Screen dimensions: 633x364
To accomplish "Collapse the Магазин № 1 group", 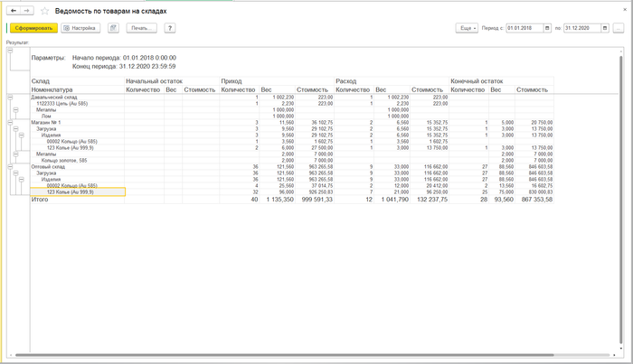I will 9,121.
